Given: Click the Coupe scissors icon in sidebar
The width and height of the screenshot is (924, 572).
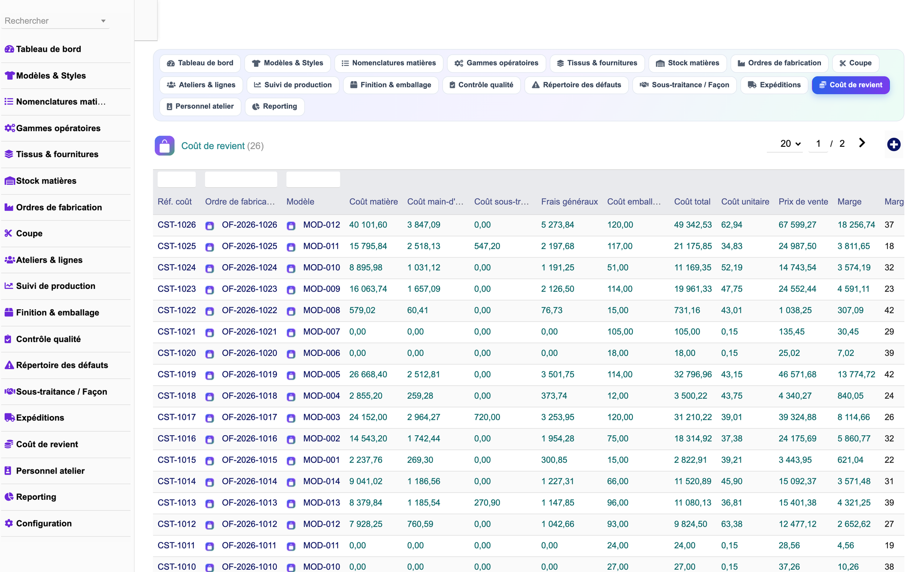Looking at the screenshot, I should pos(9,233).
